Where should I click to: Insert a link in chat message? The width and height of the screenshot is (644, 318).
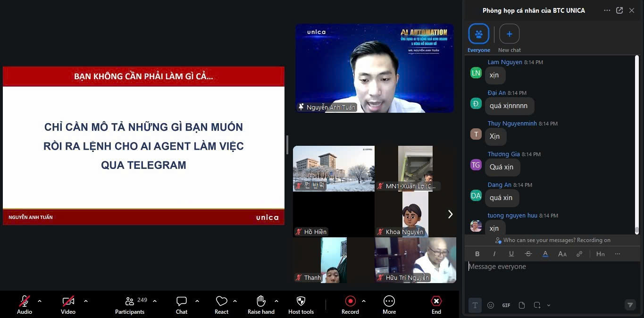click(579, 254)
